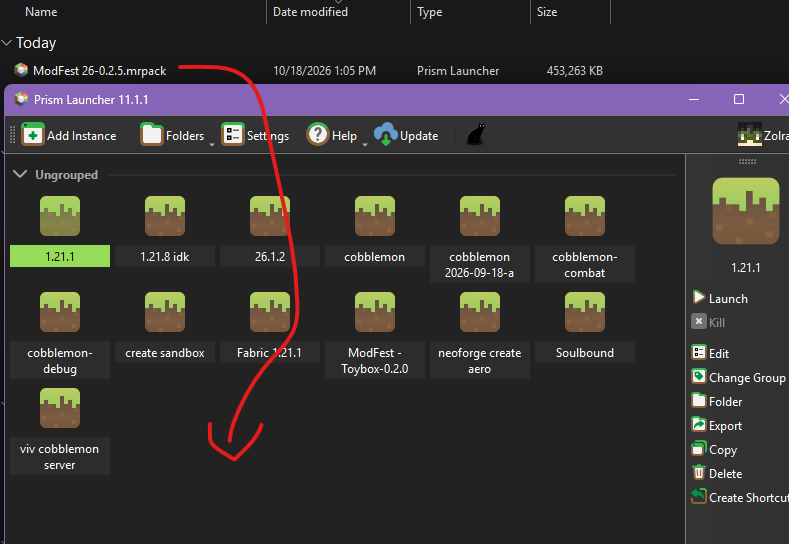Sort by Name column in File Explorer
Screen dimensions: 789x544
point(41,12)
